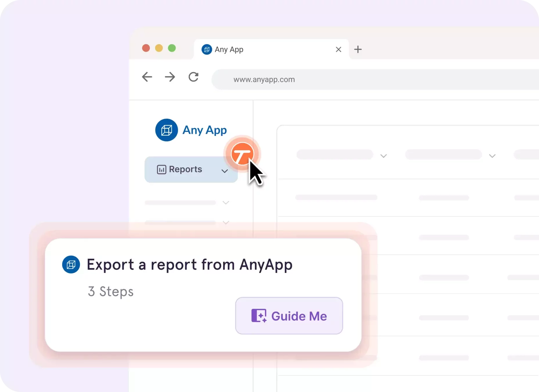Click the yellow window minimize dot

[x=159, y=48]
